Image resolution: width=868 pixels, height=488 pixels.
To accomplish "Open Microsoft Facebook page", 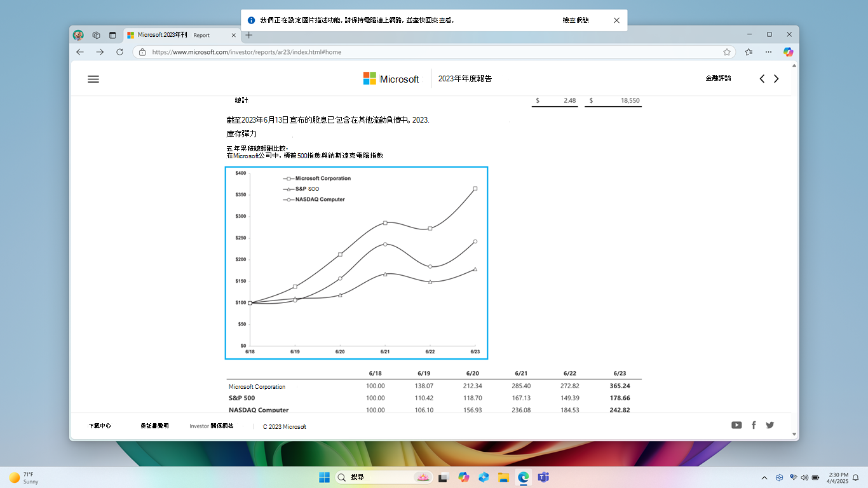I will (754, 425).
